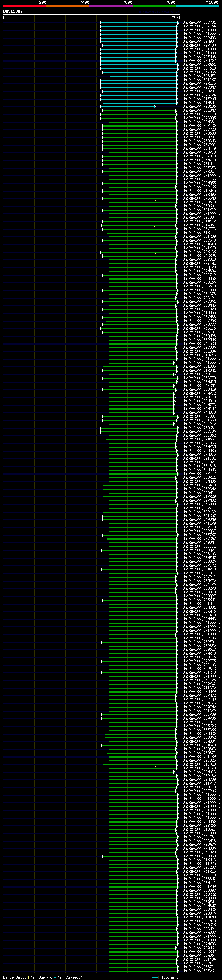222x980 pixels.
Task: Open hit UniRef100_A5GTF9
Action: point(199,378)
